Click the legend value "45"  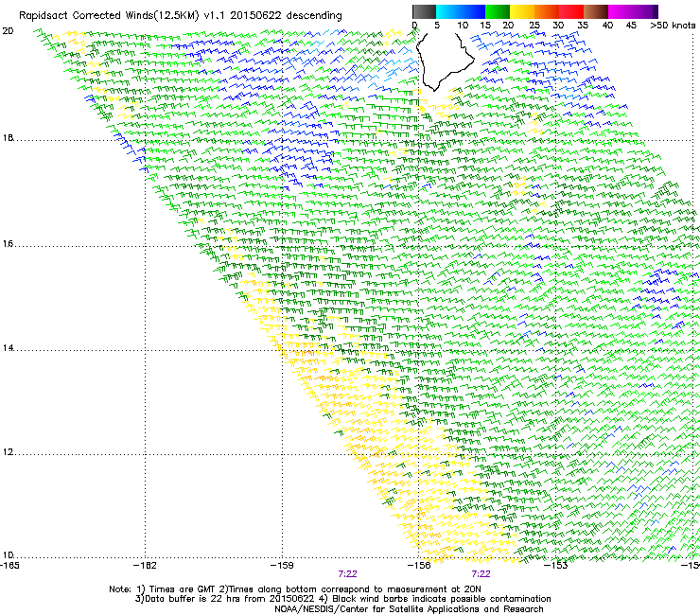point(631,26)
